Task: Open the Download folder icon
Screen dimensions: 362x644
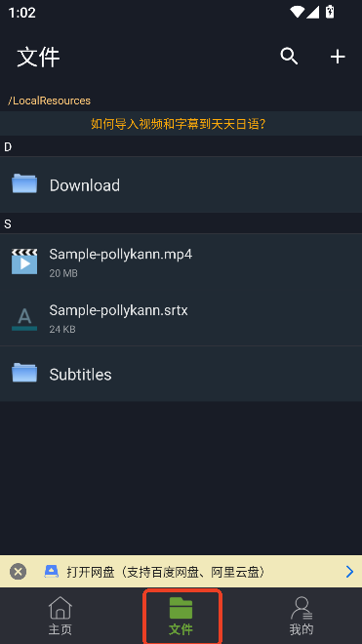Action: click(x=24, y=183)
